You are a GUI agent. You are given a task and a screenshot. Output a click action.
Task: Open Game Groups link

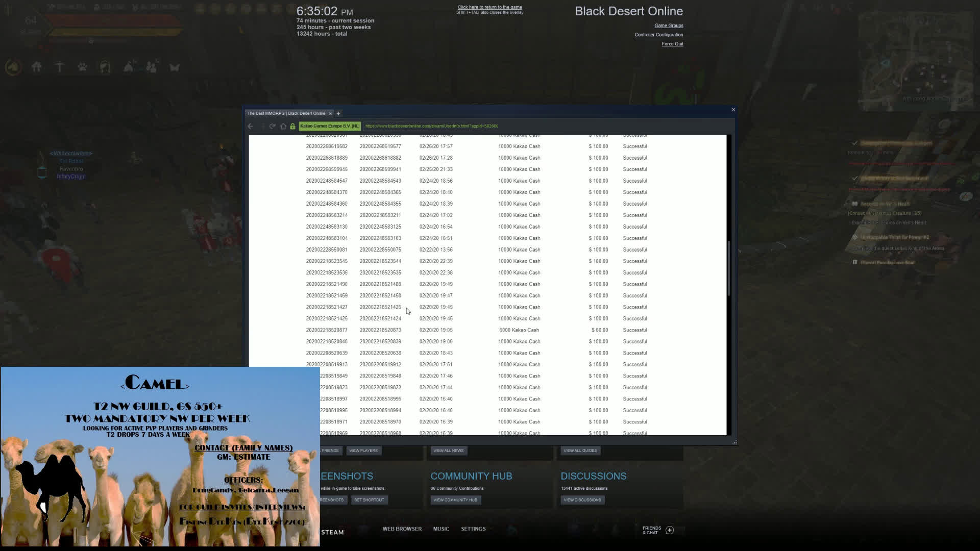(x=668, y=26)
